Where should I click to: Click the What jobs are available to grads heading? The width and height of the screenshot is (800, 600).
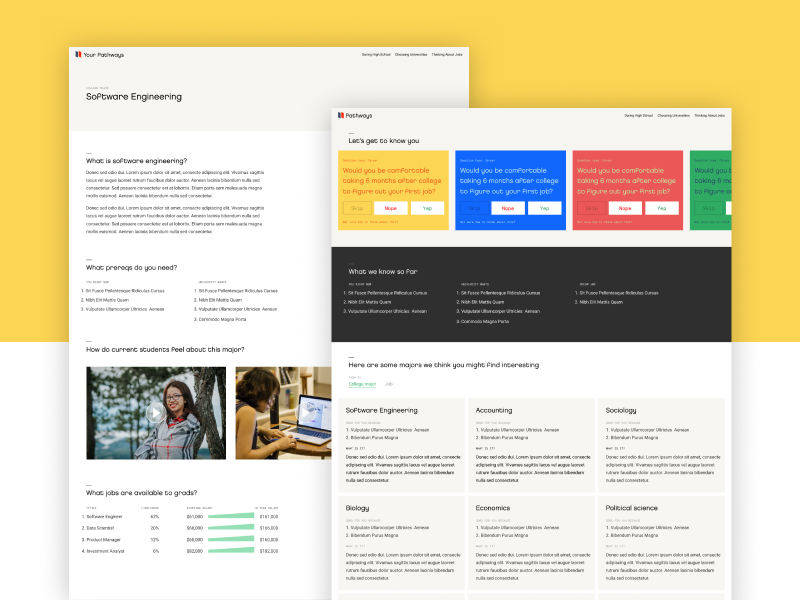(141, 493)
